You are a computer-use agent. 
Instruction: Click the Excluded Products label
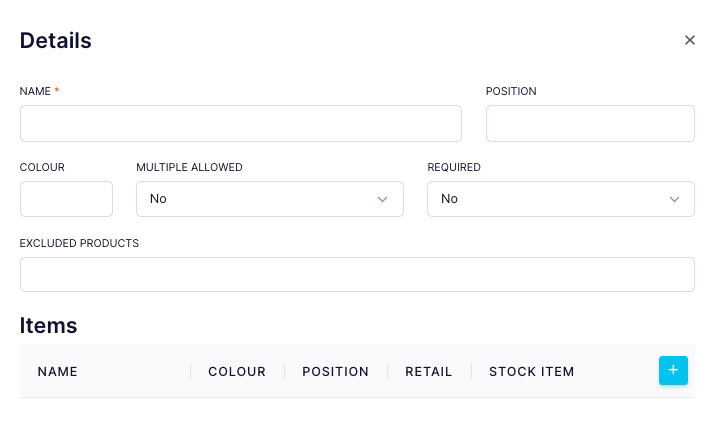pos(79,243)
